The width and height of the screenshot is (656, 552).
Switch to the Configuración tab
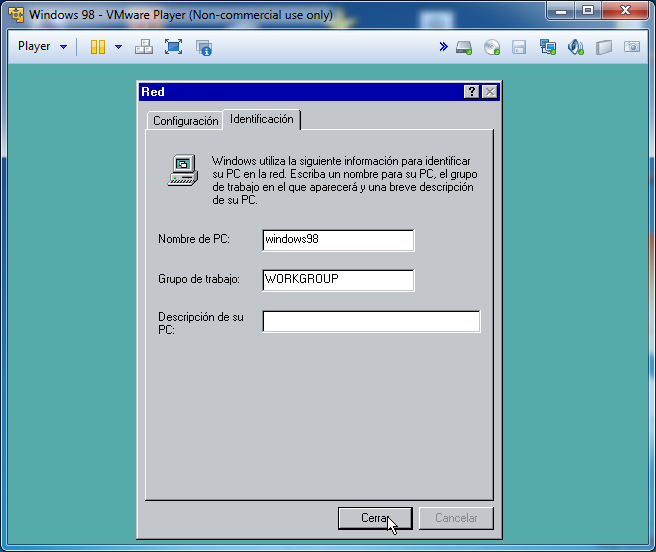tap(185, 121)
